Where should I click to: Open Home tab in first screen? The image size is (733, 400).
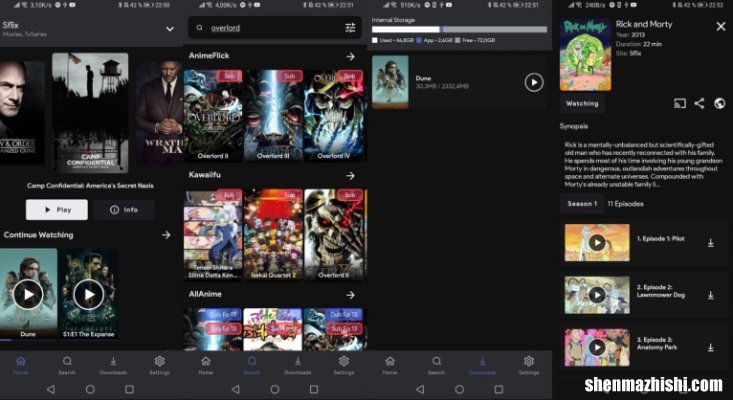(x=21, y=365)
